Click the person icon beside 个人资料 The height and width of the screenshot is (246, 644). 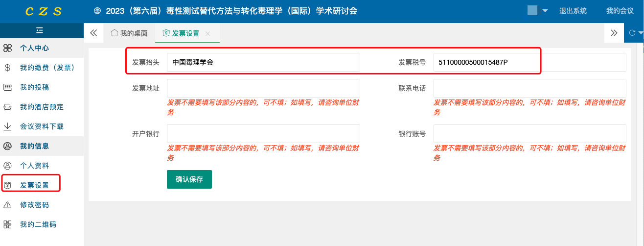7,166
